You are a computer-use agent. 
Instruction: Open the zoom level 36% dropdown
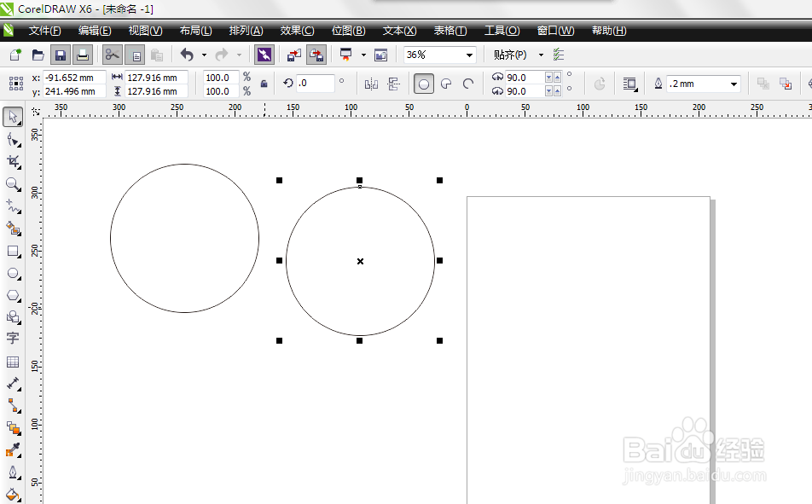(x=469, y=55)
